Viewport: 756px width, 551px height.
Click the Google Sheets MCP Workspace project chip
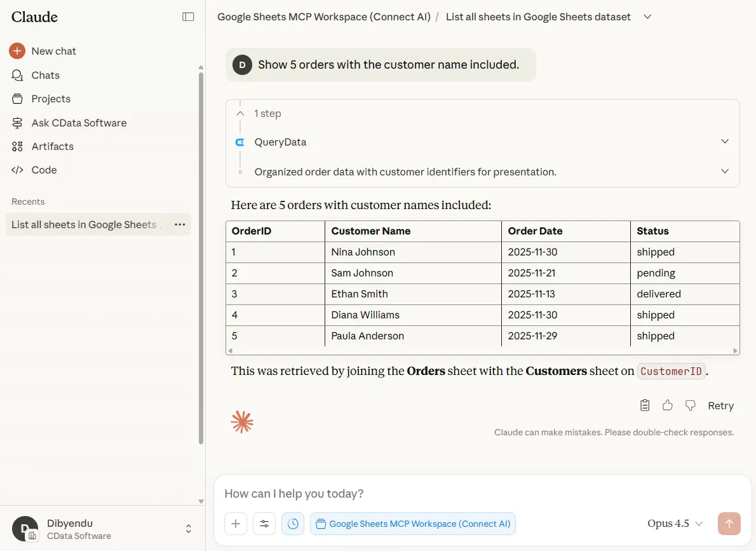(413, 524)
